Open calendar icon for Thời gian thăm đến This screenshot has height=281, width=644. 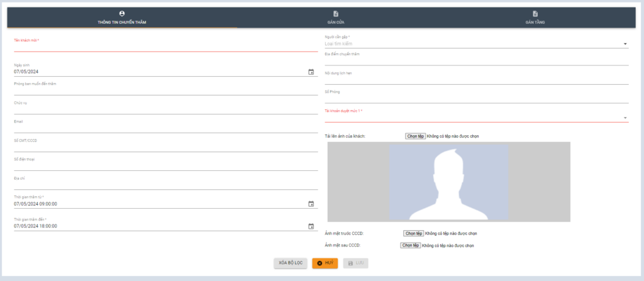pos(311,226)
